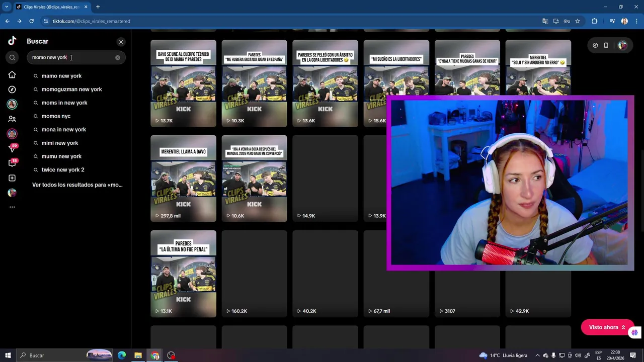Open video 'Davo se une al cuerpo técnico'
Image resolution: width=644 pixels, height=362 pixels.
[183, 83]
